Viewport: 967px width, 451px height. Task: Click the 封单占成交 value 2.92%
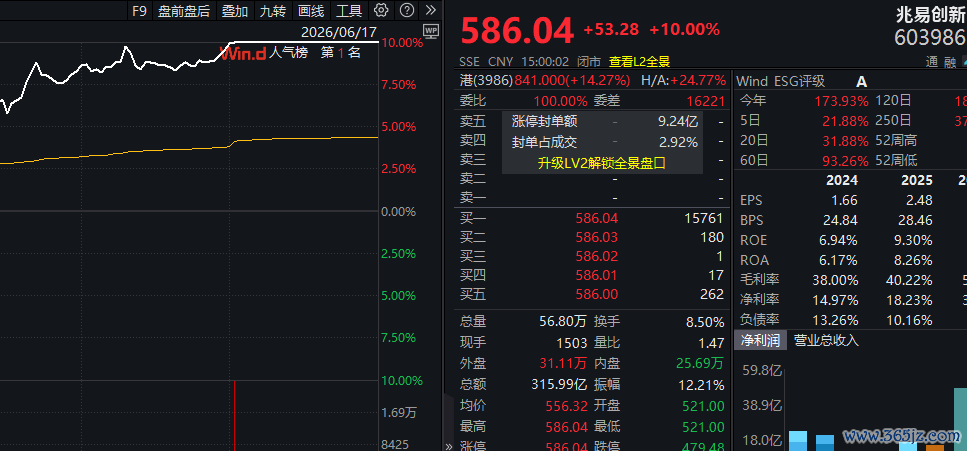click(x=678, y=143)
